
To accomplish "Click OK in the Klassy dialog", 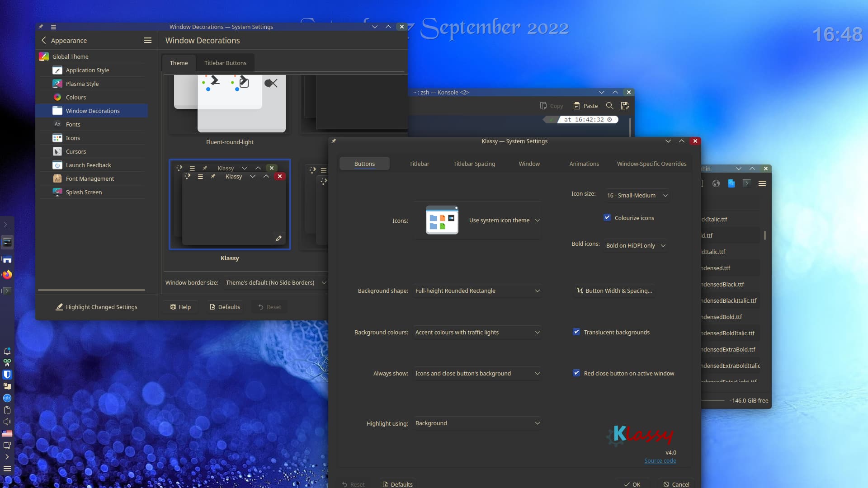I will (x=632, y=484).
